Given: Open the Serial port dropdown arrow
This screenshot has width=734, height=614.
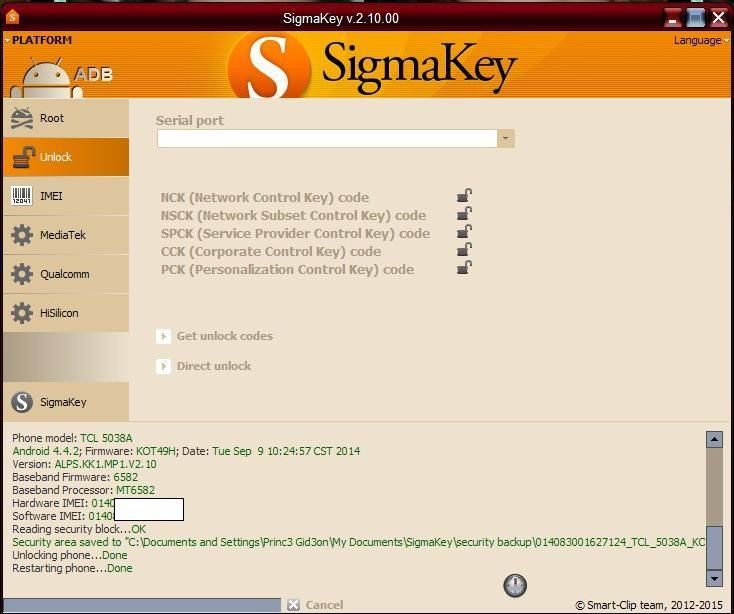Looking at the screenshot, I should 506,138.
